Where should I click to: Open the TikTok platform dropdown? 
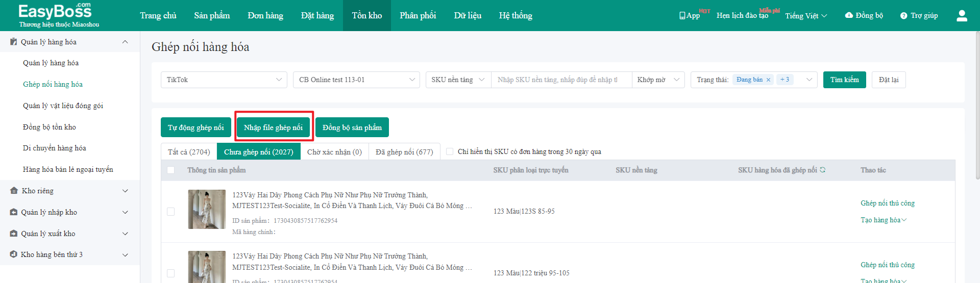coord(224,80)
